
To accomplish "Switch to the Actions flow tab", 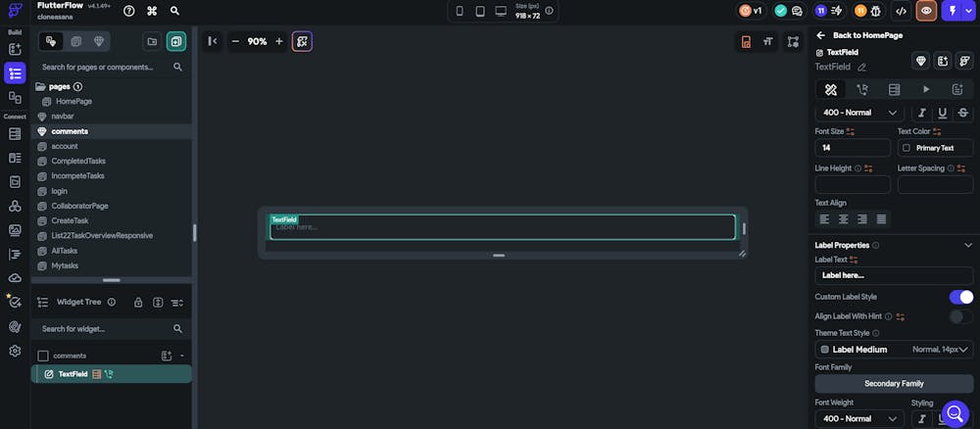I will 862,90.
